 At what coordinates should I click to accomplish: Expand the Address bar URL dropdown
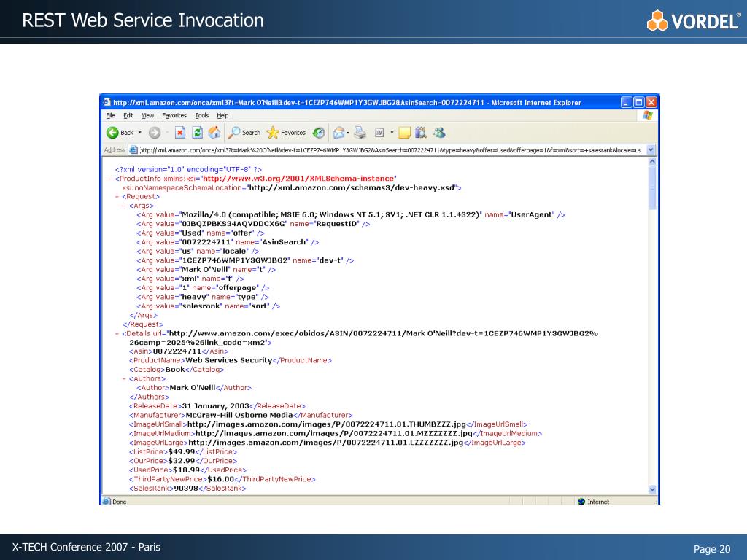(650, 150)
